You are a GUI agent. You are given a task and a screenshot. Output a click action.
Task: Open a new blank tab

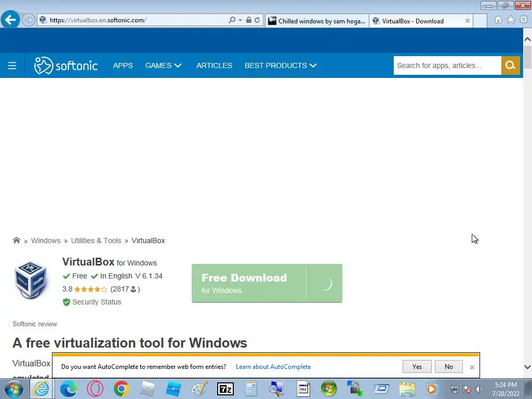pos(480,21)
